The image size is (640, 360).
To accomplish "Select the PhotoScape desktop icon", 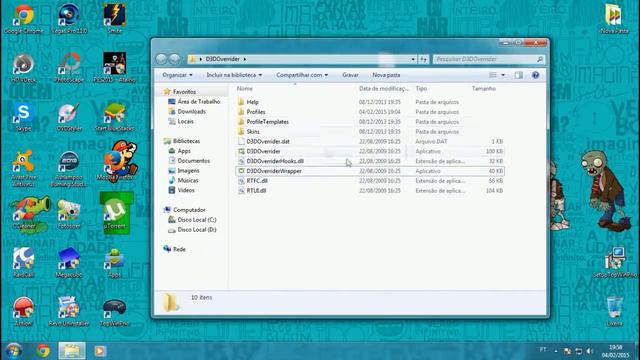I will click(69, 67).
